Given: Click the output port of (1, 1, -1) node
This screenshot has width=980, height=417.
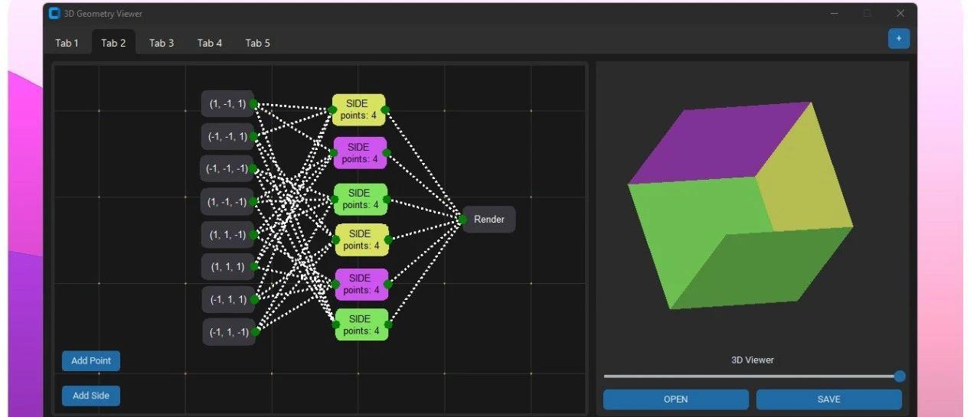Looking at the screenshot, I should click(253, 234).
